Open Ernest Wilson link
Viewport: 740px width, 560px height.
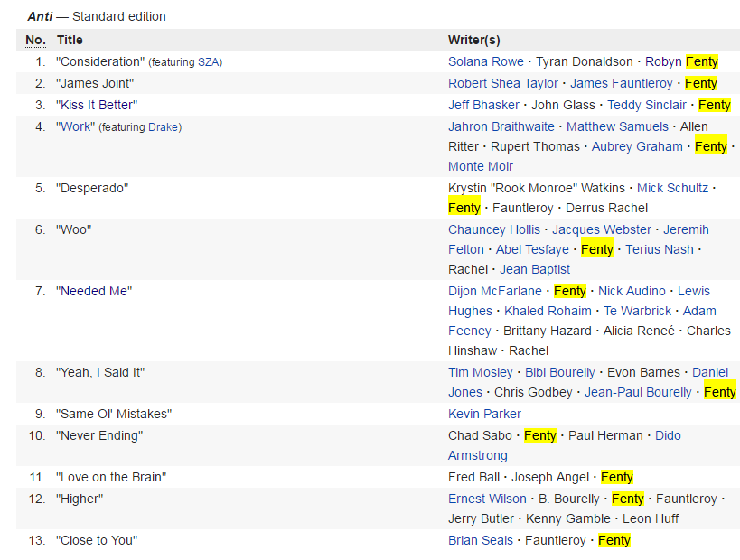click(487, 499)
